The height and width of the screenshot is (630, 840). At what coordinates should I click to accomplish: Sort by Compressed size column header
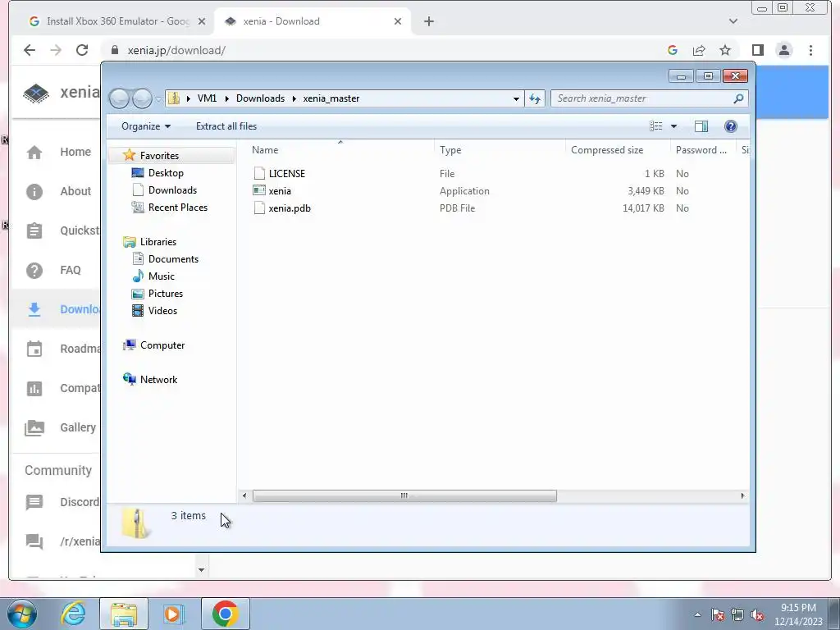click(x=607, y=150)
